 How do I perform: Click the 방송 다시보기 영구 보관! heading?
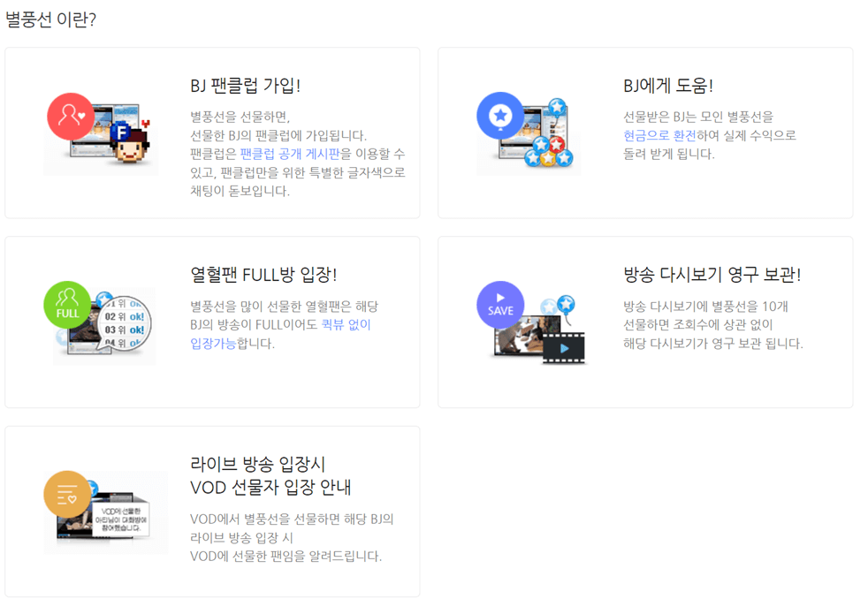click(x=712, y=275)
